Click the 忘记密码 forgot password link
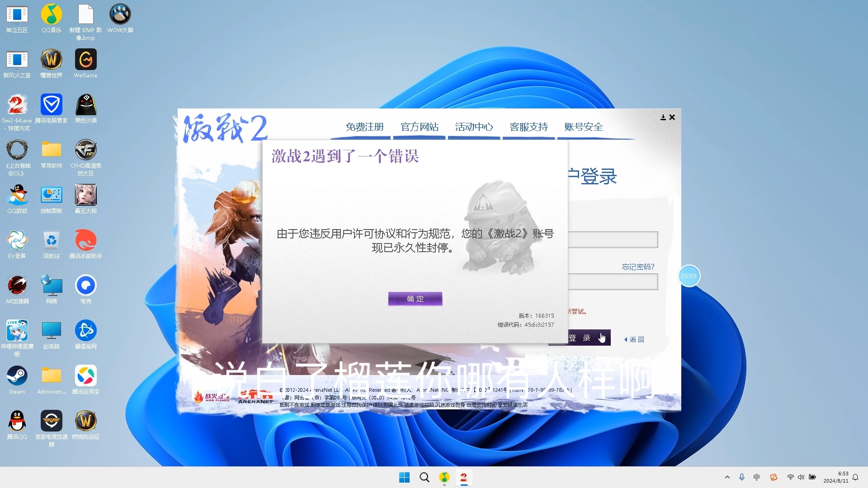Viewport: 868px width, 488px height. click(x=637, y=266)
